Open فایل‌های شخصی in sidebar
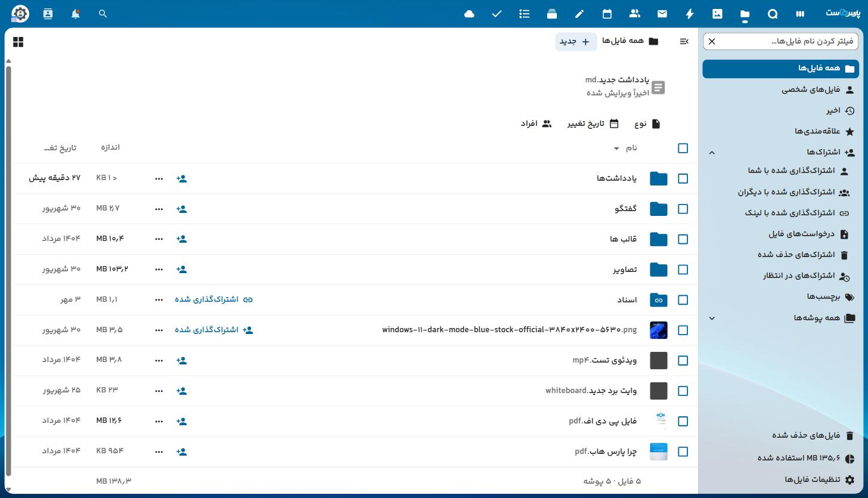The image size is (868, 498). (x=780, y=89)
